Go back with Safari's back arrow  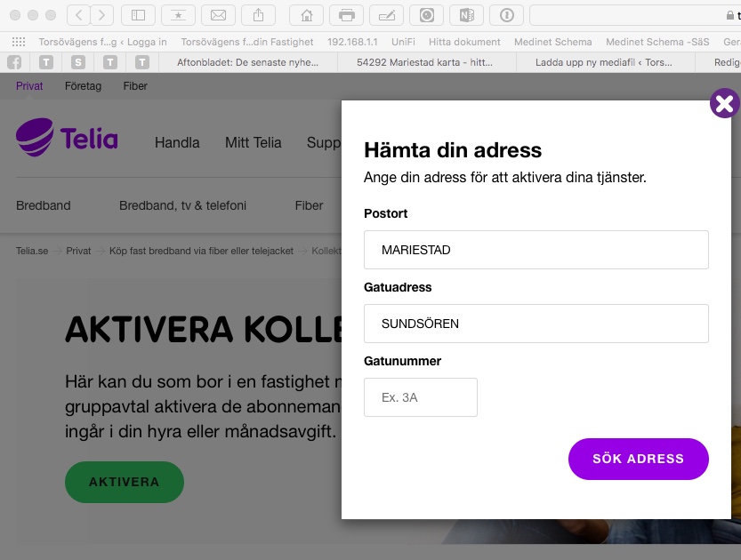click(x=78, y=16)
